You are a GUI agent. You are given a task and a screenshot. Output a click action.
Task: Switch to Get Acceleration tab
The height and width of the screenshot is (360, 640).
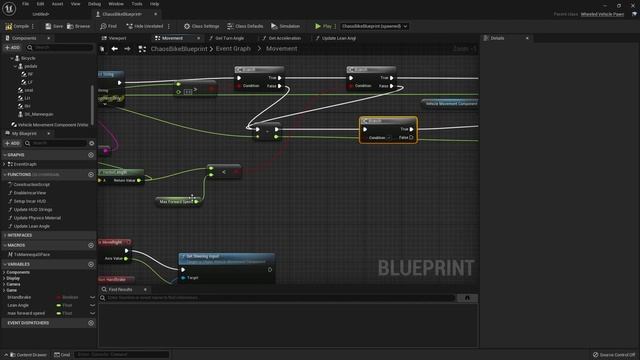click(282, 38)
